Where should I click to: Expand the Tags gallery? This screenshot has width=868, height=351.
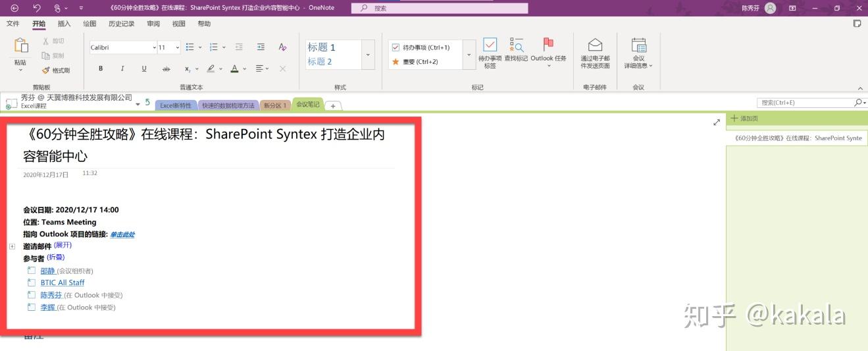point(469,55)
